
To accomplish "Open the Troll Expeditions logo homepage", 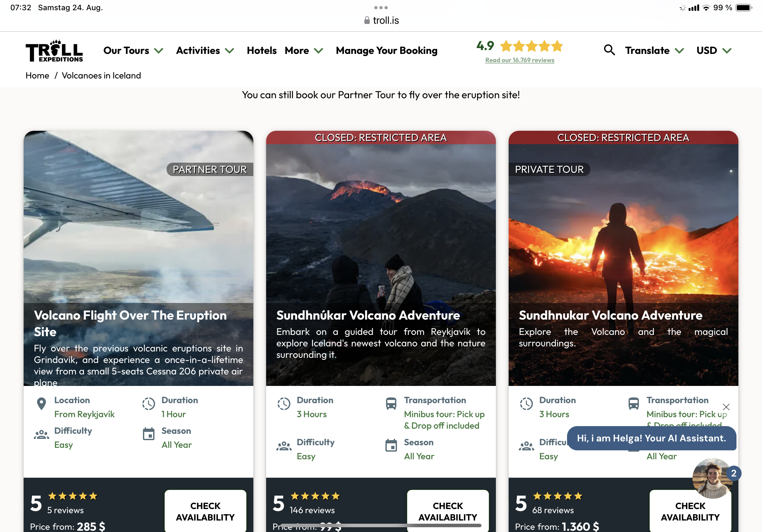I will coord(54,51).
